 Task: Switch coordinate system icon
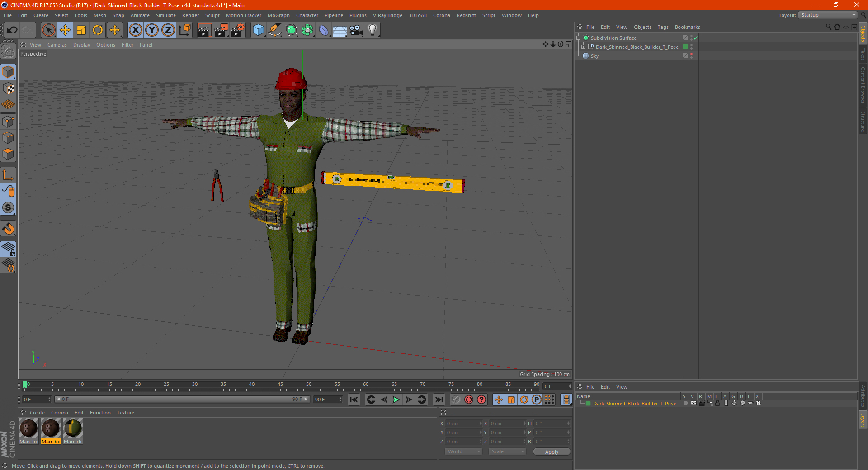coord(184,30)
